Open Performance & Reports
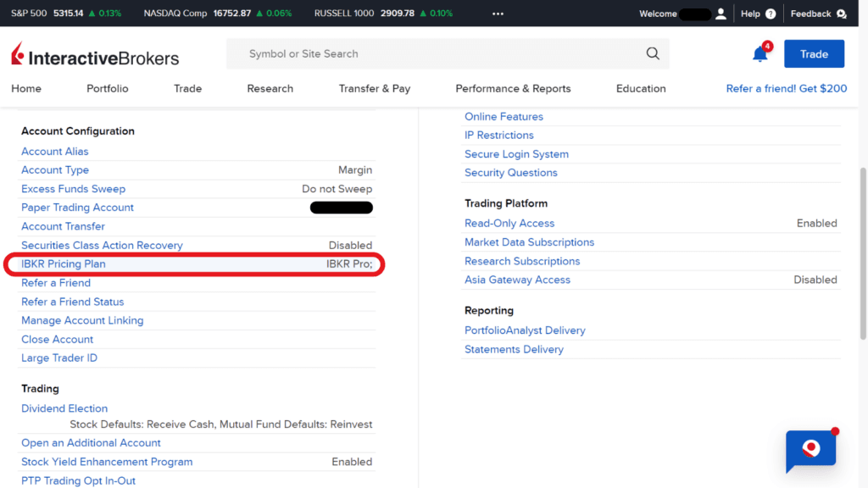Screen dimensions: 868x488 (x=513, y=88)
